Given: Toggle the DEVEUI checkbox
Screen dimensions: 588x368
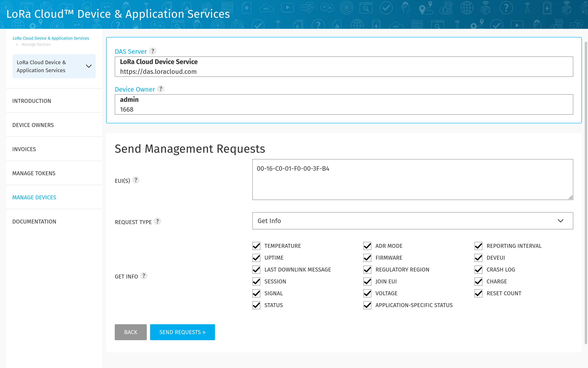Looking at the screenshot, I should click(x=478, y=258).
